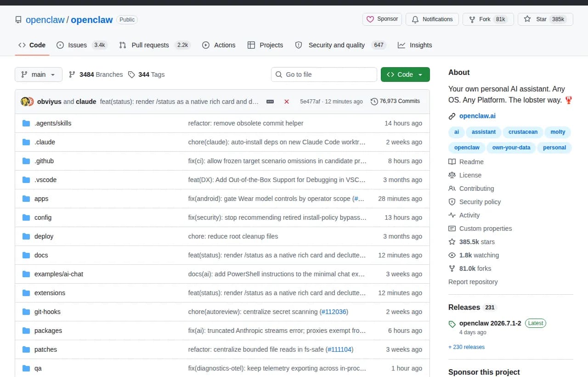Screen dimensions: 588x377
Task: Click the folder icon for deploy
Action: pyautogui.click(x=26, y=236)
